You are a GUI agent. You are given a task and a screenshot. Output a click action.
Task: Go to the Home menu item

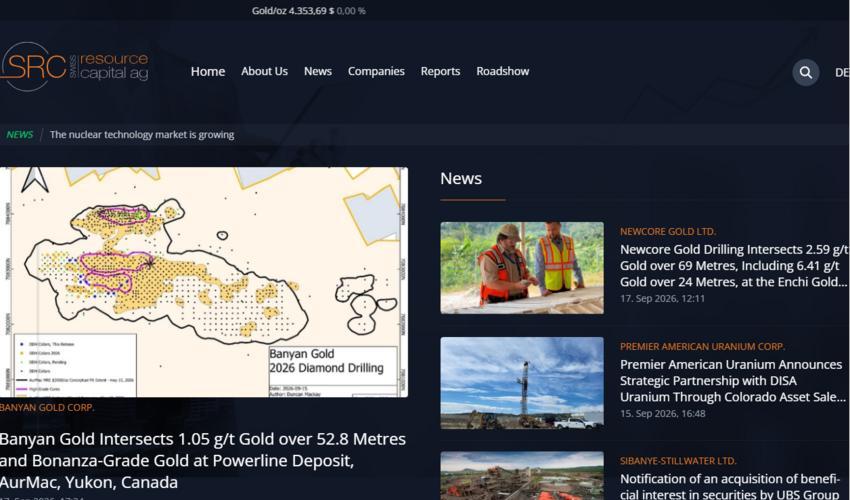pyautogui.click(x=208, y=72)
